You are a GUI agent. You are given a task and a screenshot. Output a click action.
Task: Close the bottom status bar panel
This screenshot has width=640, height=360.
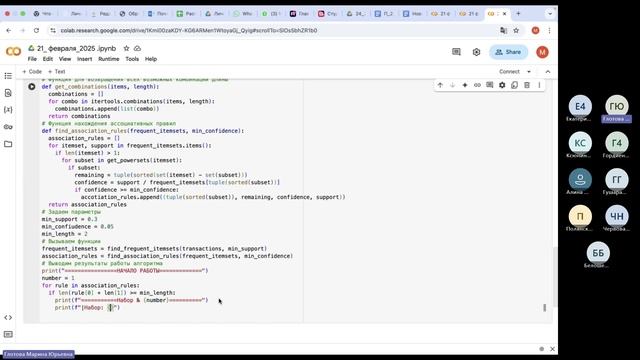point(552,349)
